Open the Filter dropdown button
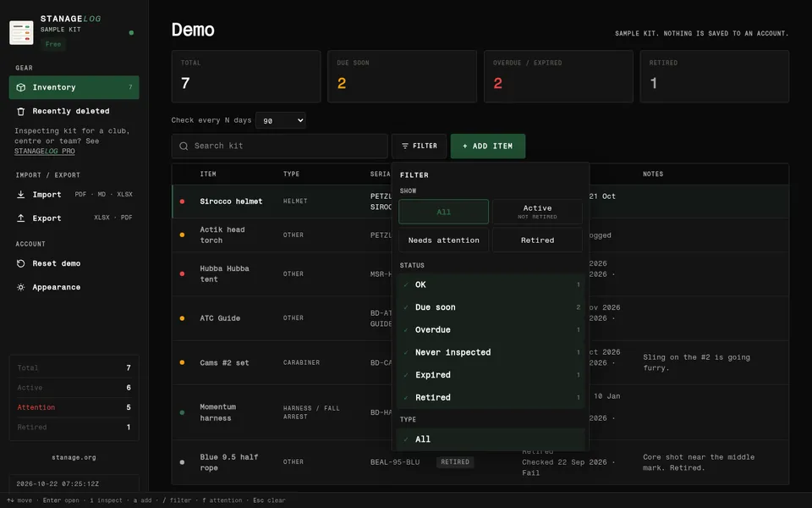 tap(419, 146)
